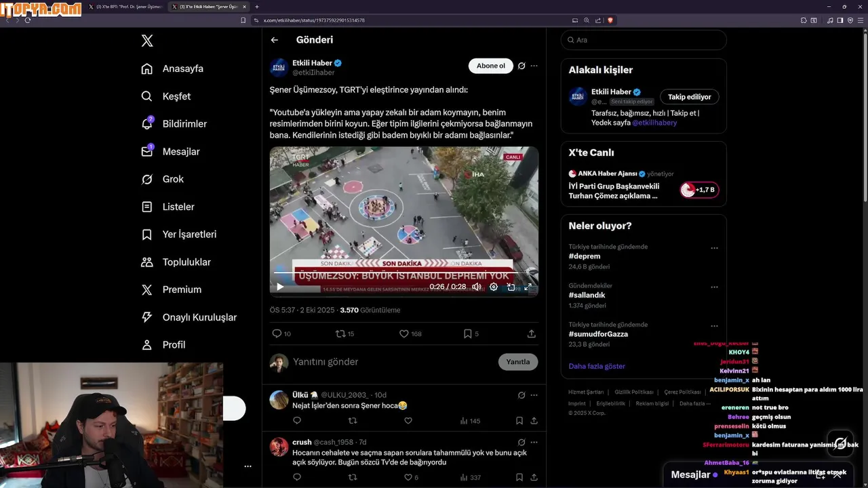Open Profil page

point(163,345)
